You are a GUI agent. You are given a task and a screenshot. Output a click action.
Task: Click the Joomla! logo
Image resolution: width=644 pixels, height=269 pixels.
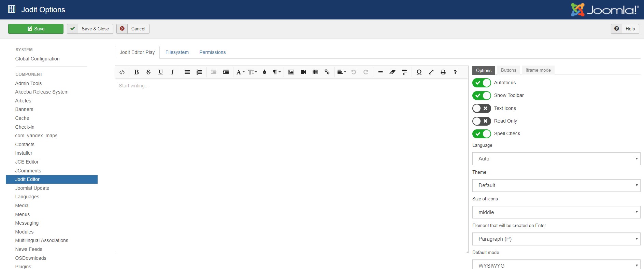[605, 10]
